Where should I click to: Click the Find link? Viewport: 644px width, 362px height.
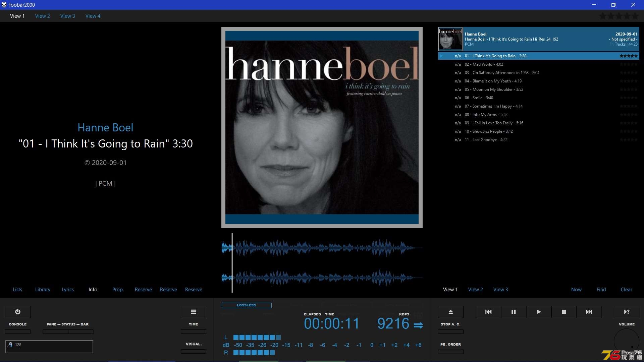pos(601,289)
